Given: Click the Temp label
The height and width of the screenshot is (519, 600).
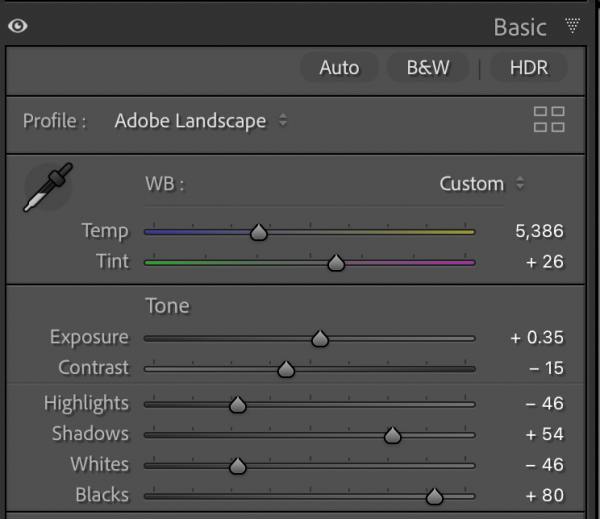Looking at the screenshot, I should [105, 232].
